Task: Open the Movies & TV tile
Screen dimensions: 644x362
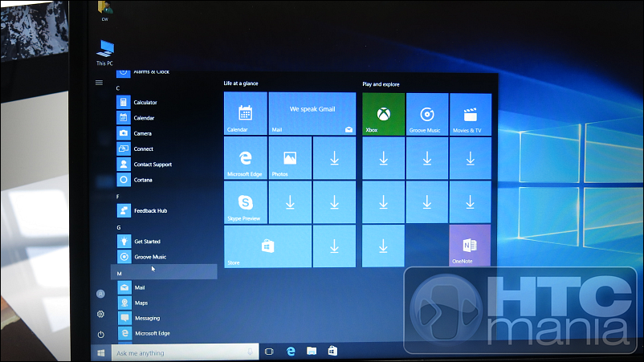Action: click(471, 114)
